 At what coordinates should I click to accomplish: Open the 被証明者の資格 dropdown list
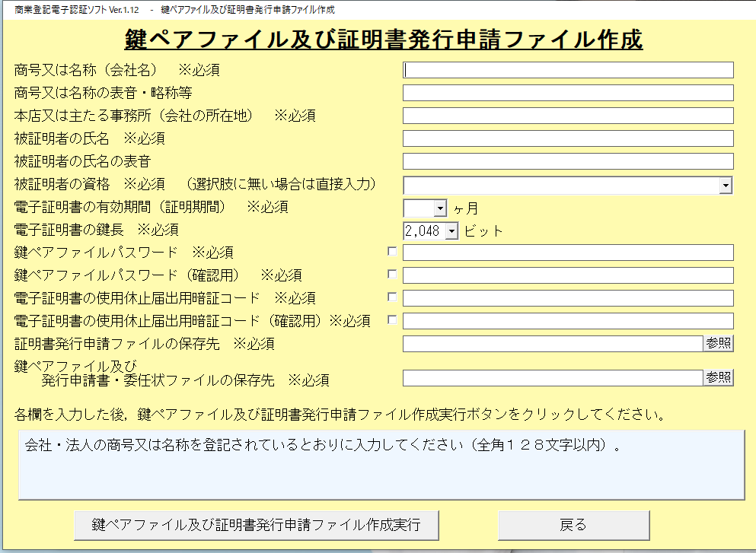(x=726, y=185)
